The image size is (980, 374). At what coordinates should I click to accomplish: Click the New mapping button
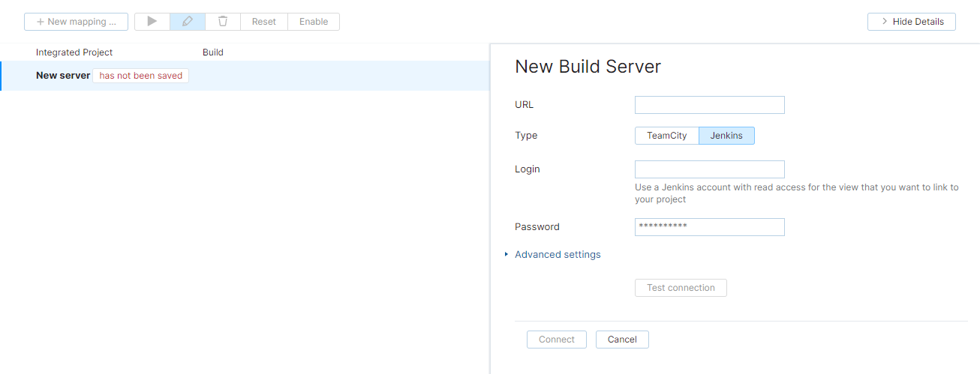(76, 22)
